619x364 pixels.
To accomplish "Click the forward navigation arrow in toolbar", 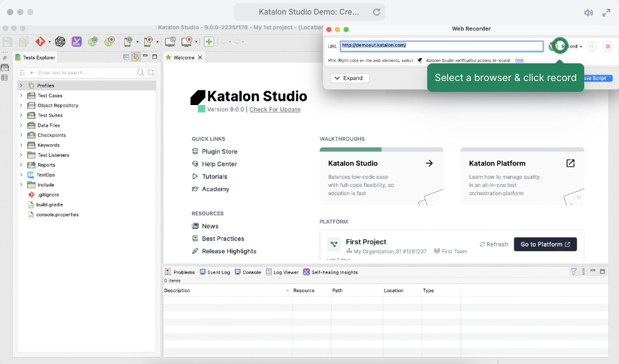I will pyautogui.click(x=237, y=41).
